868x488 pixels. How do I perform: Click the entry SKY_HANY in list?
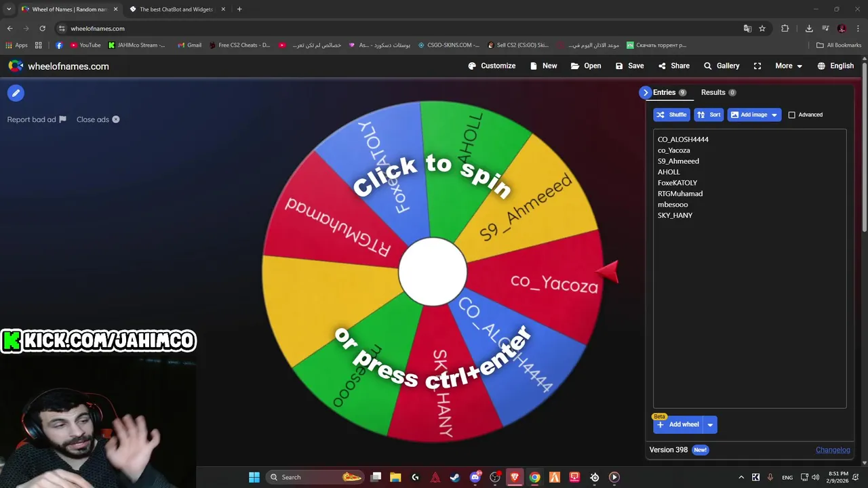click(675, 215)
